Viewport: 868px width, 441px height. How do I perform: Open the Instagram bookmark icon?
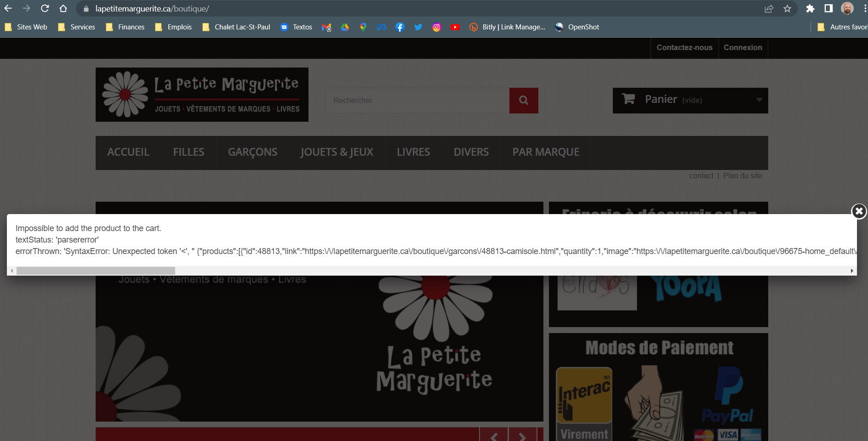coord(437,27)
